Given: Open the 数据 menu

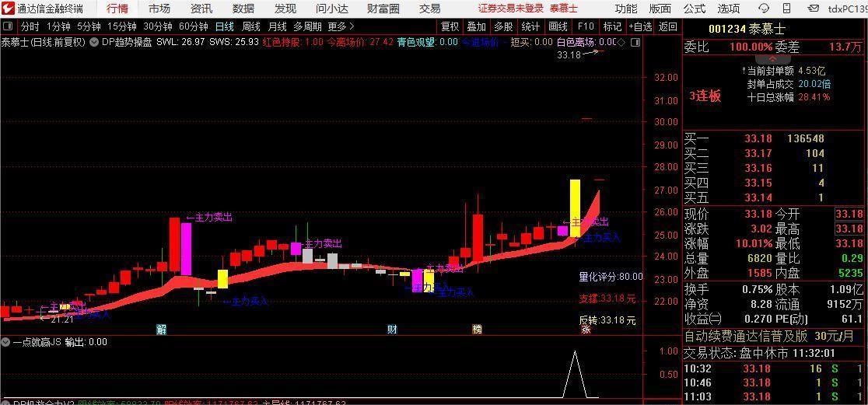Looking at the screenshot, I should [243, 9].
